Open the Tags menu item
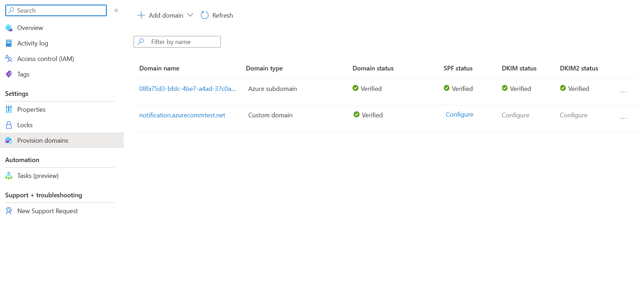 [62, 74]
